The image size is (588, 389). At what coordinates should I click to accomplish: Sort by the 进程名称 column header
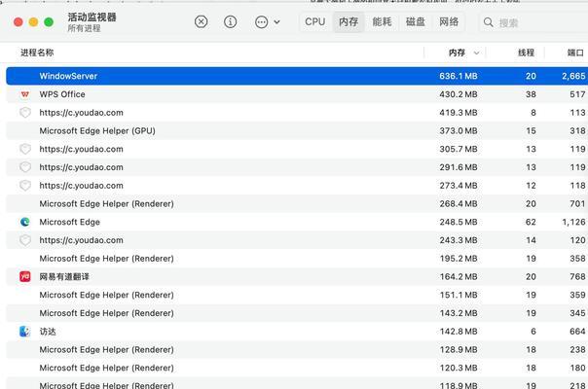(37, 53)
